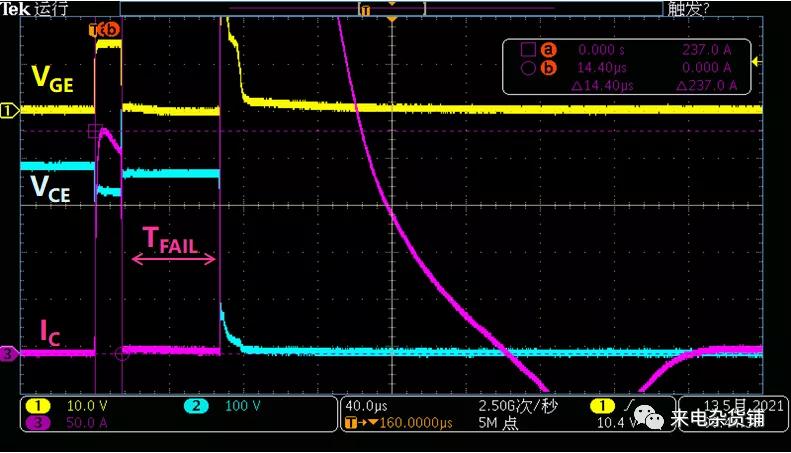Click the 运行 run status text
The width and height of the screenshot is (791, 453).
[x=52, y=8]
